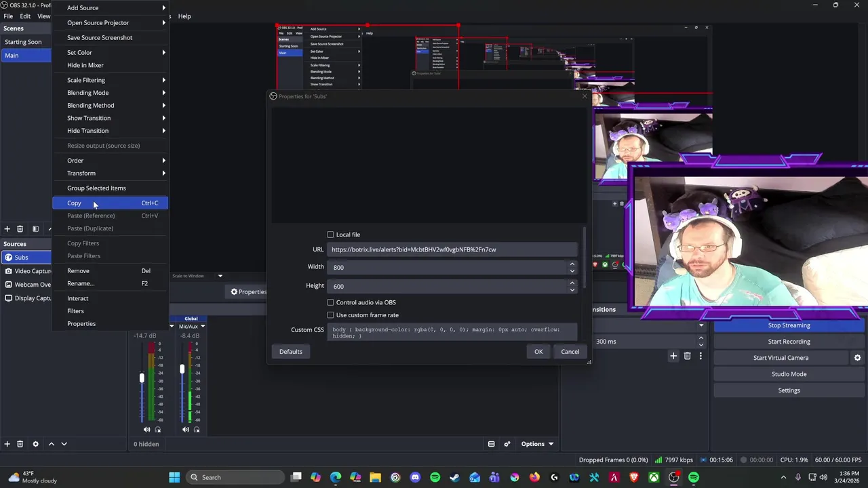Click the remove source trash icon
Image resolution: width=868 pixels, height=488 pixels.
click(x=20, y=444)
